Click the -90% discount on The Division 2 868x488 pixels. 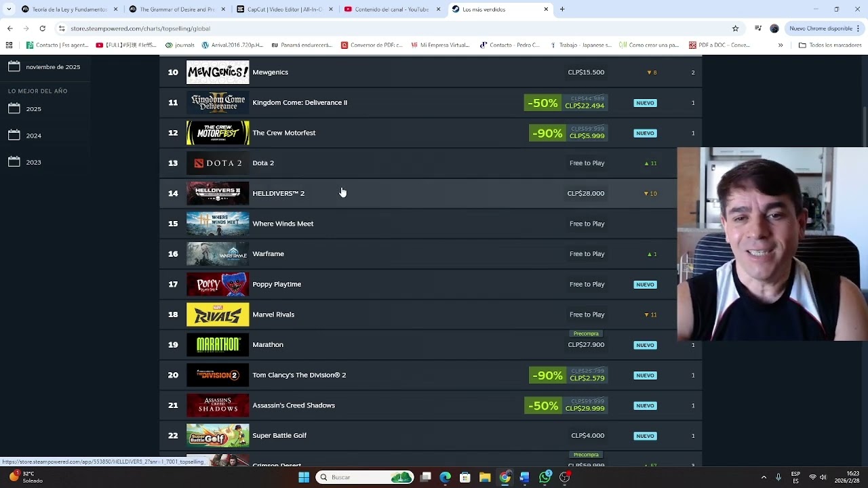click(x=547, y=375)
